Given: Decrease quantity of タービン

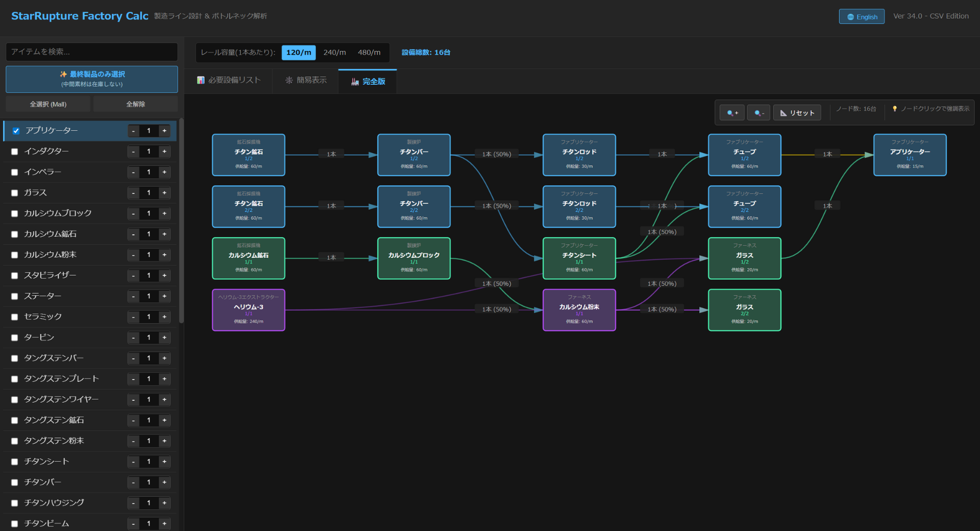Looking at the screenshot, I should [133, 337].
